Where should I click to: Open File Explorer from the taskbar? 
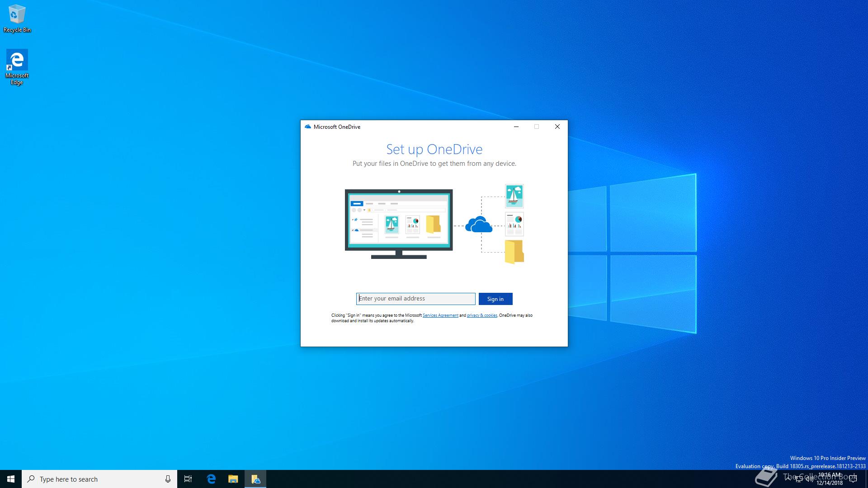[233, 479]
